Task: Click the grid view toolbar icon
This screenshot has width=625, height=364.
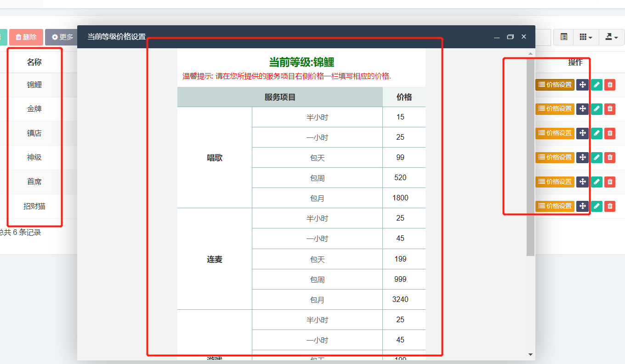Action: click(583, 37)
